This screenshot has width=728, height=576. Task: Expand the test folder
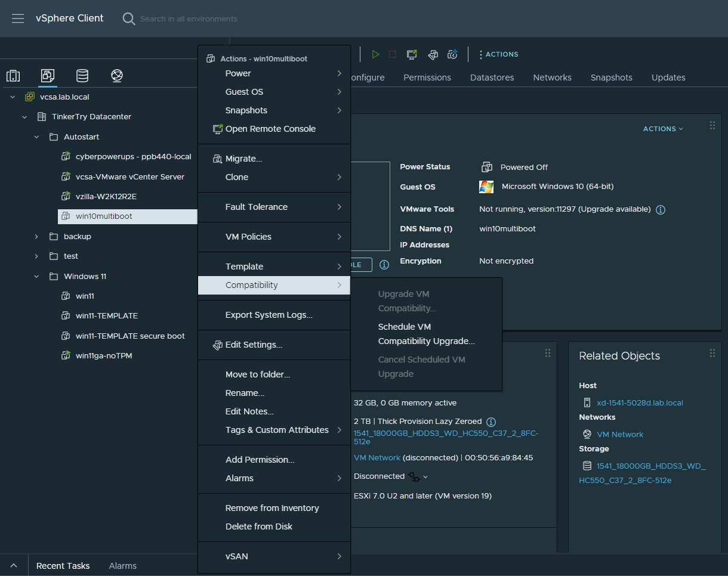[37, 256]
